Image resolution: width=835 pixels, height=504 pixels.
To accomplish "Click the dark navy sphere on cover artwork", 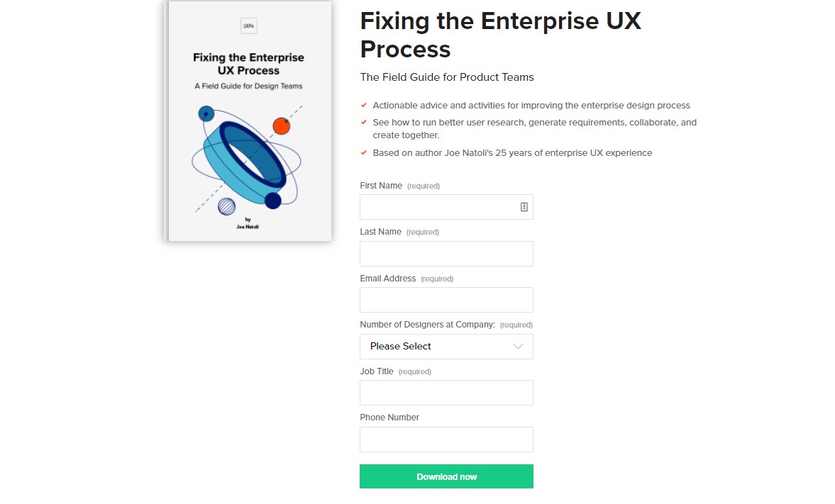I will click(272, 201).
